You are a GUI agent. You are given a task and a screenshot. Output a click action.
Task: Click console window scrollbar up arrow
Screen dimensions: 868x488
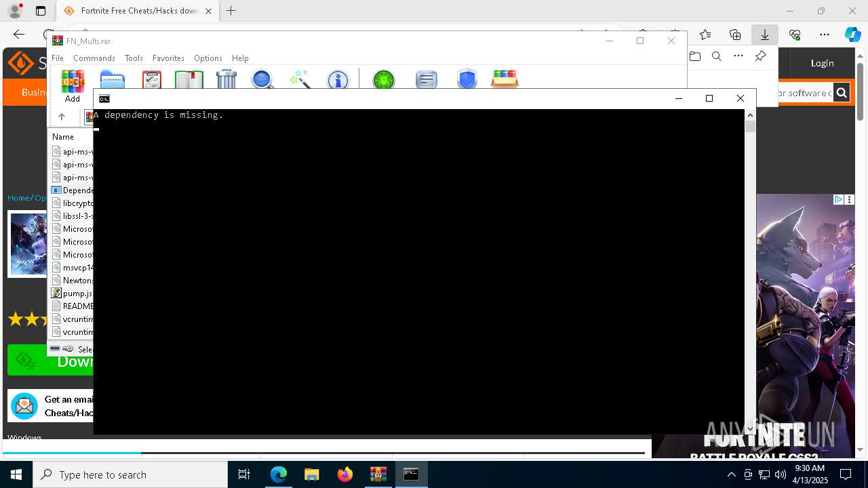[750, 115]
